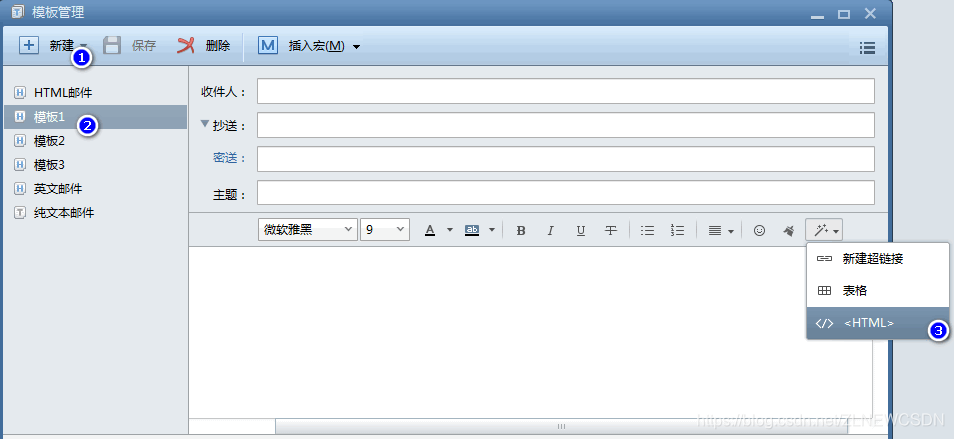Toggle bold formatting
This screenshot has height=439, width=954.
coord(521,230)
